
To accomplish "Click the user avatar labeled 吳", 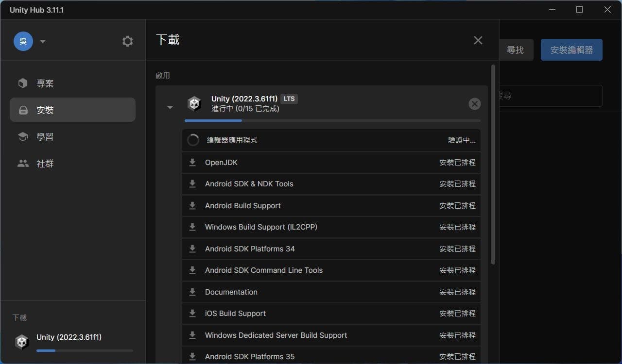I will coord(23,41).
